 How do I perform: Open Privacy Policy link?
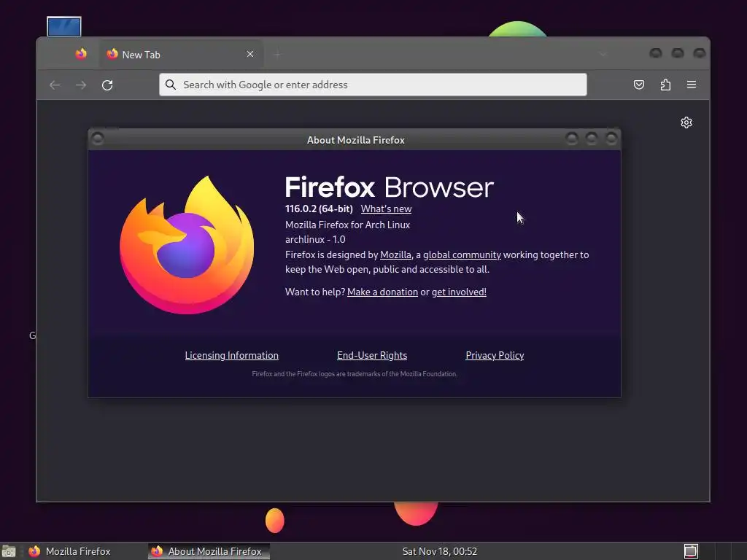tap(495, 355)
